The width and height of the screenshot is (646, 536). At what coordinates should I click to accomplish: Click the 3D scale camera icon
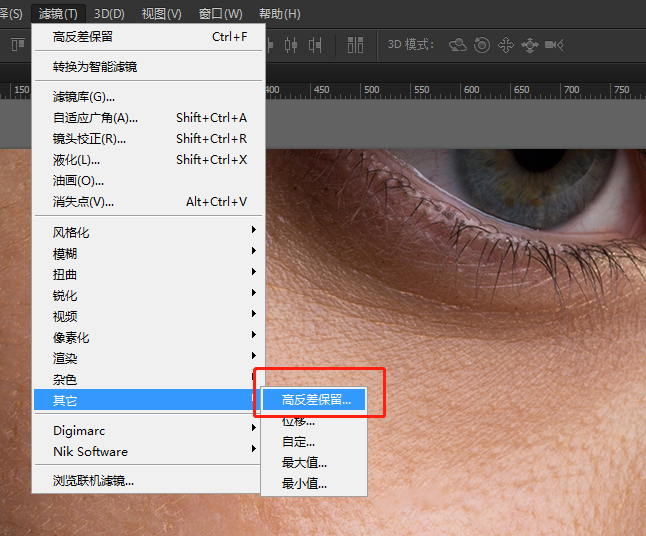pyautogui.click(x=554, y=44)
